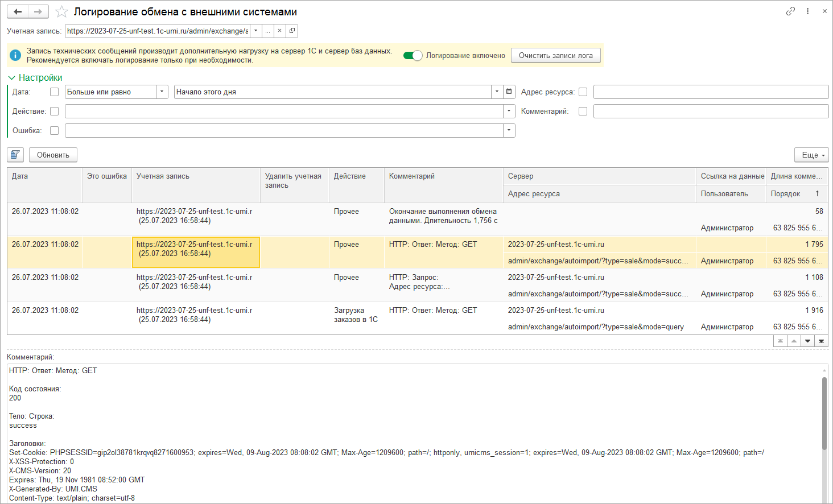Expand the Действие filter dropdown list
The image size is (833, 504).
pyautogui.click(x=509, y=111)
